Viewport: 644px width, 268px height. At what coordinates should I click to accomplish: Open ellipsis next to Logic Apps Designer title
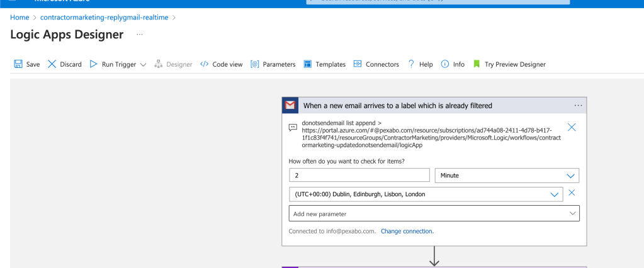pos(140,35)
